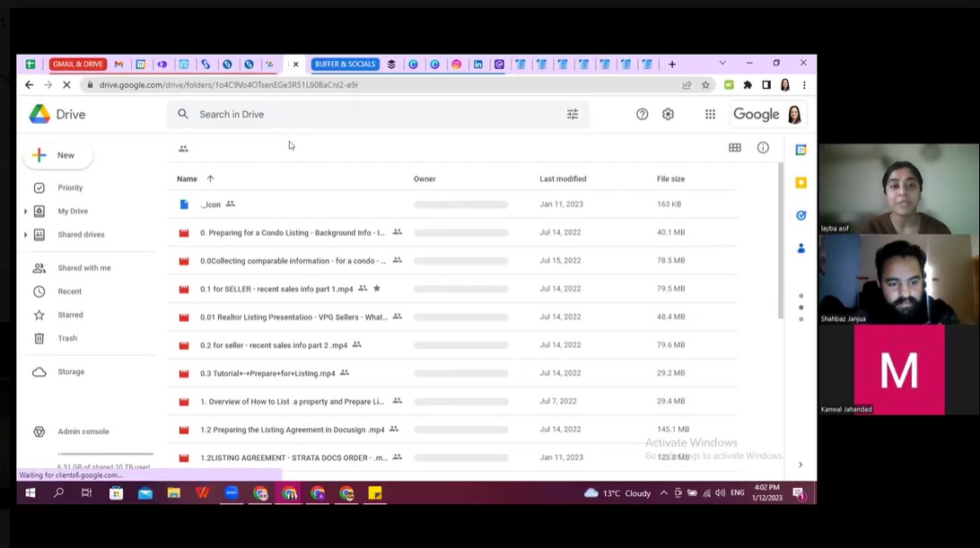Click the New button in Drive

57,155
